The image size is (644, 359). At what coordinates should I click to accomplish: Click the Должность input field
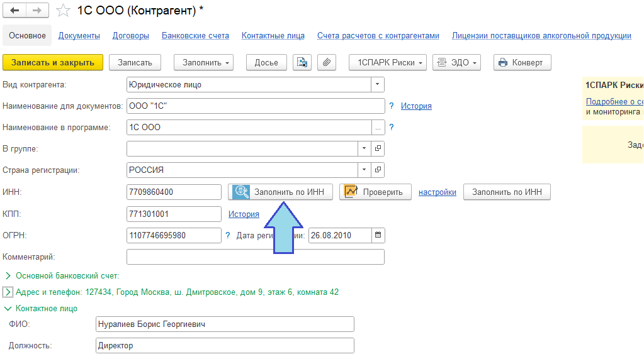point(225,345)
